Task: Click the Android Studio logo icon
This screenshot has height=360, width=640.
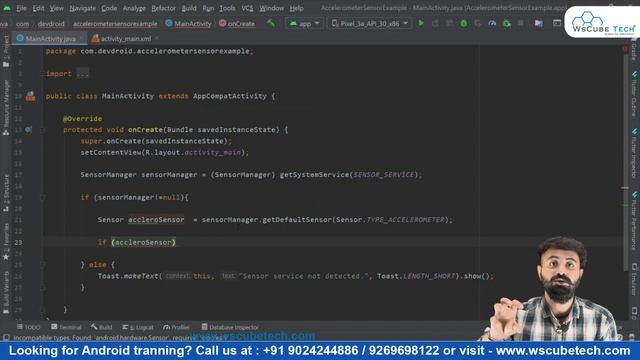Action: pyautogui.click(x=7, y=8)
